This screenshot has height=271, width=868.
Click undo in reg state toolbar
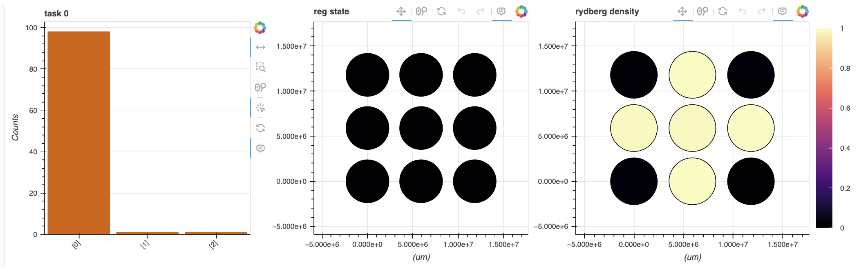[x=461, y=11]
